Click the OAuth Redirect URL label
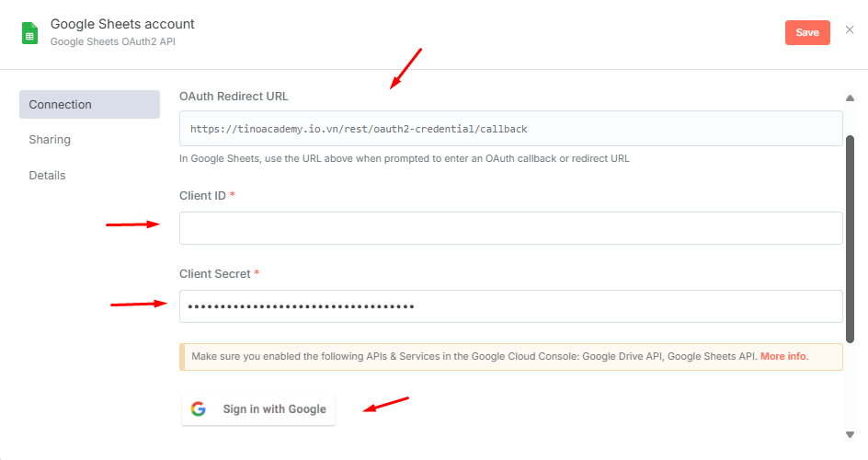 click(x=234, y=97)
